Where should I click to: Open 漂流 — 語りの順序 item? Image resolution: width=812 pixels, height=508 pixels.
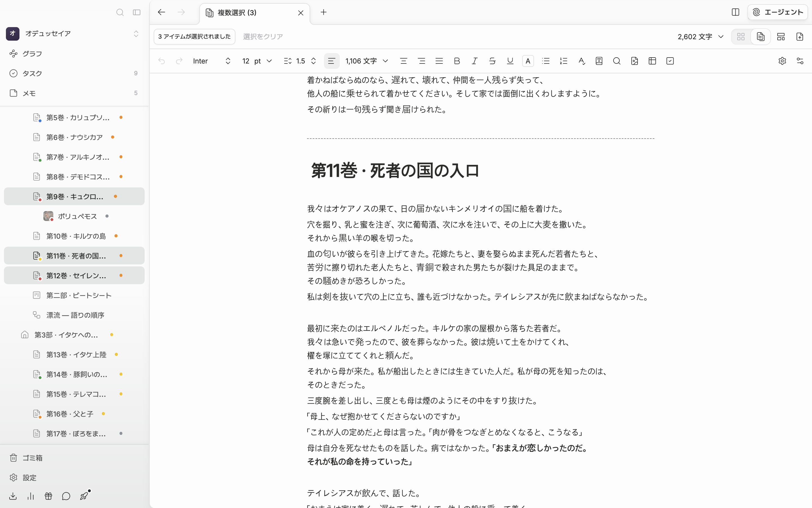pos(74,315)
